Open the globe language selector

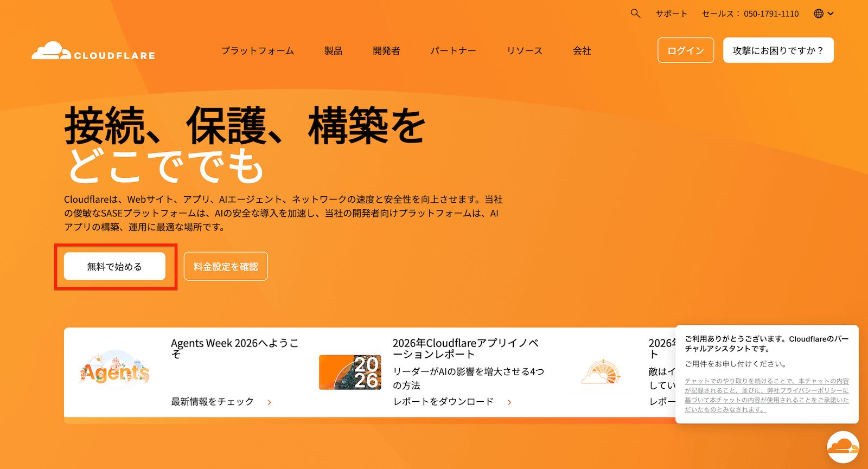tap(823, 14)
